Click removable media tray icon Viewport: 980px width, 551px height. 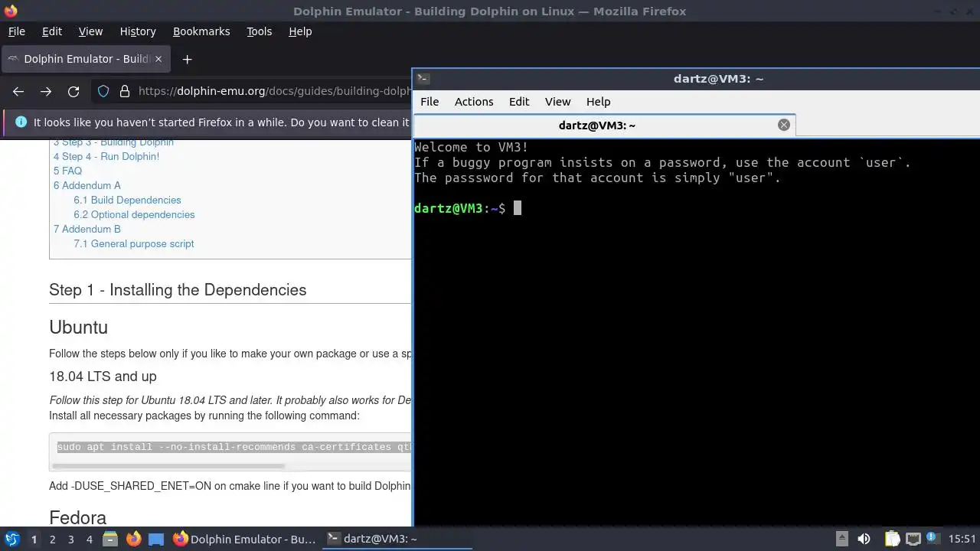coord(841,539)
